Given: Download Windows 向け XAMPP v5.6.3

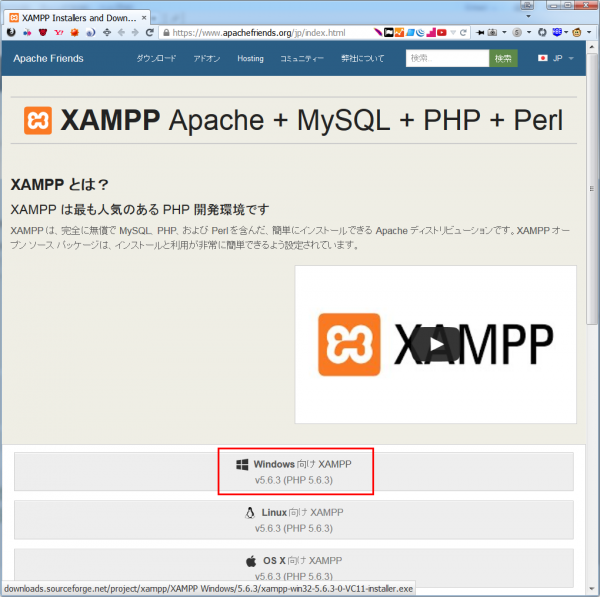Looking at the screenshot, I should [x=294, y=471].
